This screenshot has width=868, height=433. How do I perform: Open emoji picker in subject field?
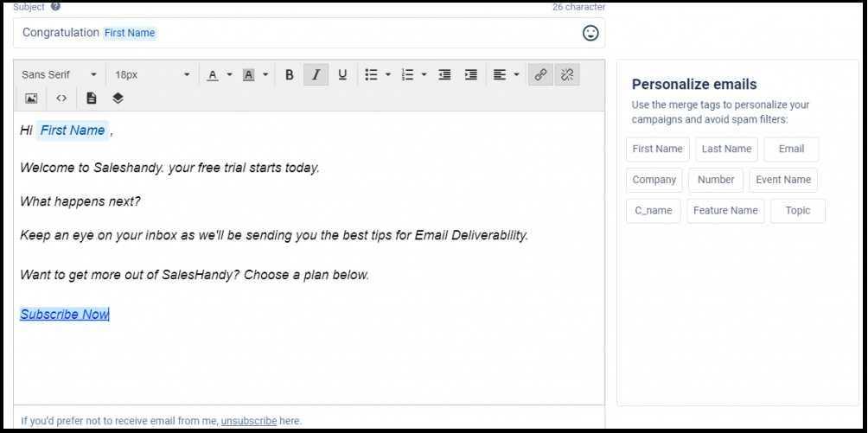point(590,33)
